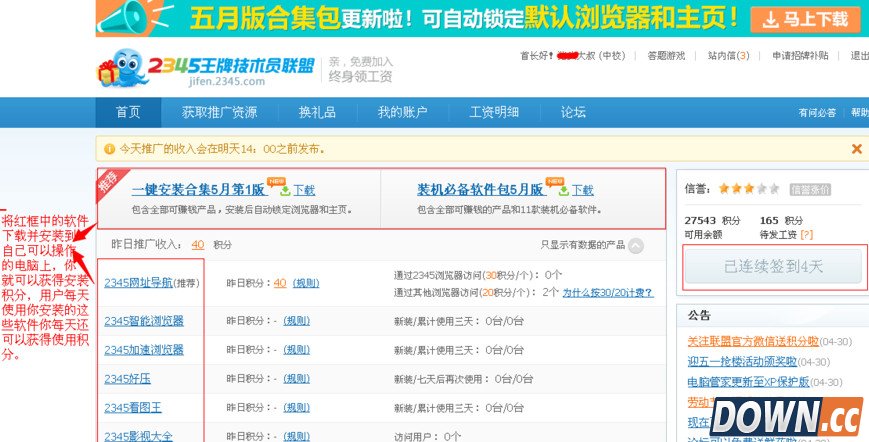Click 规则 link in 2345加速浏览器 row
This screenshot has width=869, height=442.
(297, 350)
